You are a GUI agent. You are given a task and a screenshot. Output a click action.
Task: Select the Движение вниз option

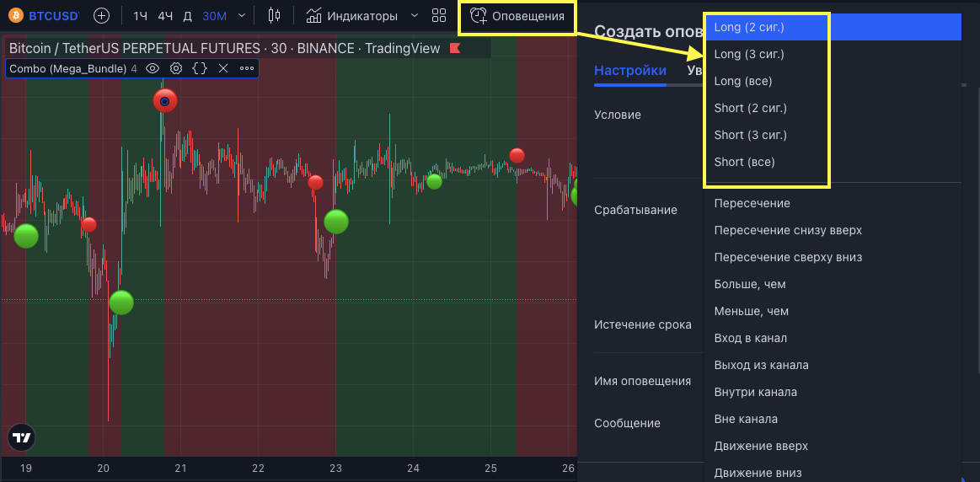point(833,473)
